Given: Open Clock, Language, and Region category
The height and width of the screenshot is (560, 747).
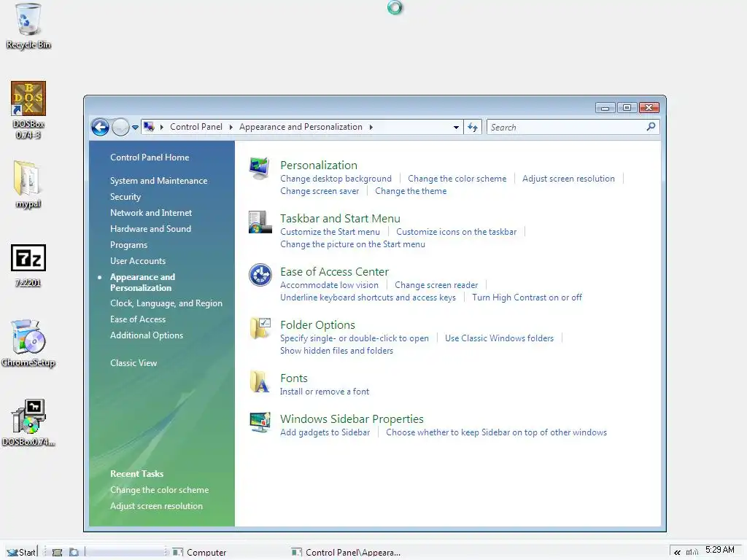Looking at the screenshot, I should [166, 303].
